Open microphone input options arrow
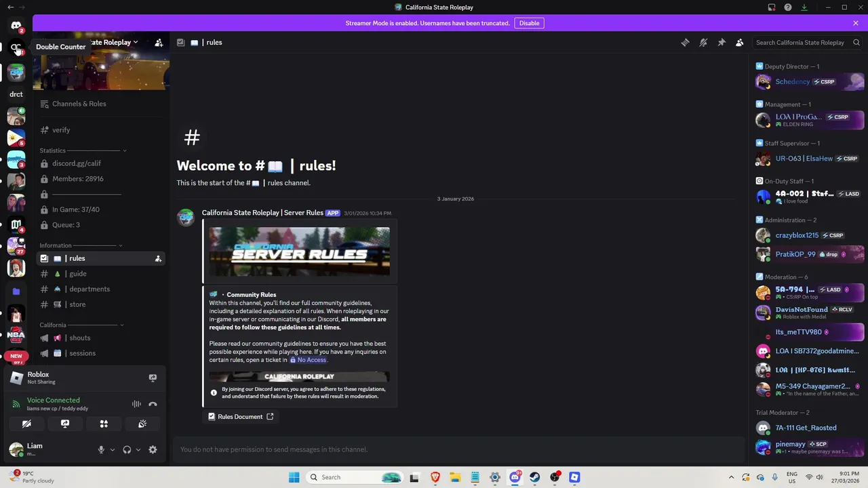The image size is (868, 488). pyautogui.click(x=113, y=449)
